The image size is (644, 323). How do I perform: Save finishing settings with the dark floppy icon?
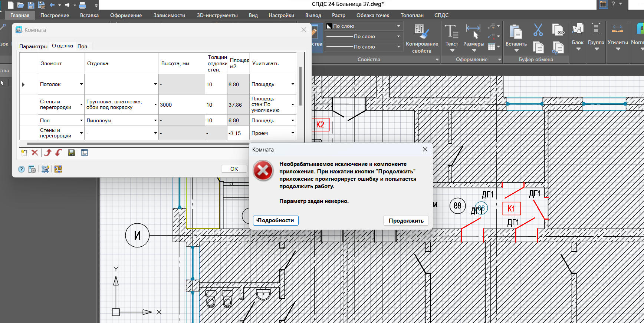(72, 153)
